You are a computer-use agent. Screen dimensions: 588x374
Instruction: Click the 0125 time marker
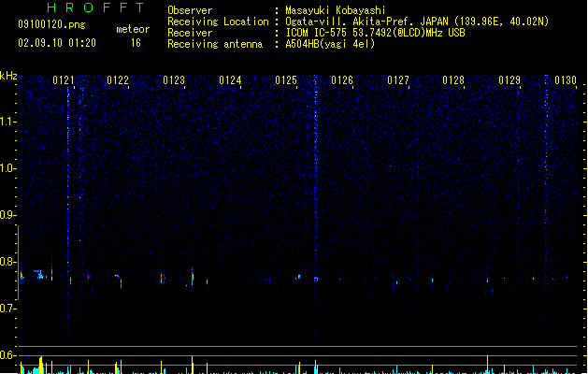286,80
